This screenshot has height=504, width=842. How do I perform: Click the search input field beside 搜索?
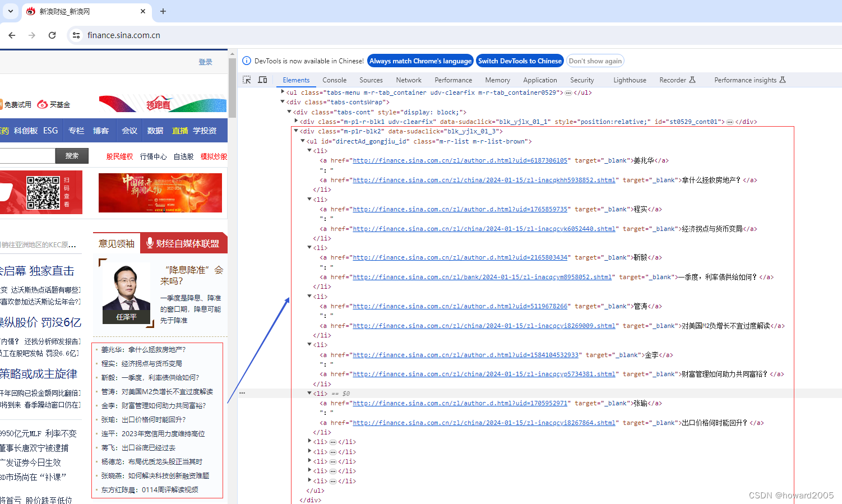[27, 156]
